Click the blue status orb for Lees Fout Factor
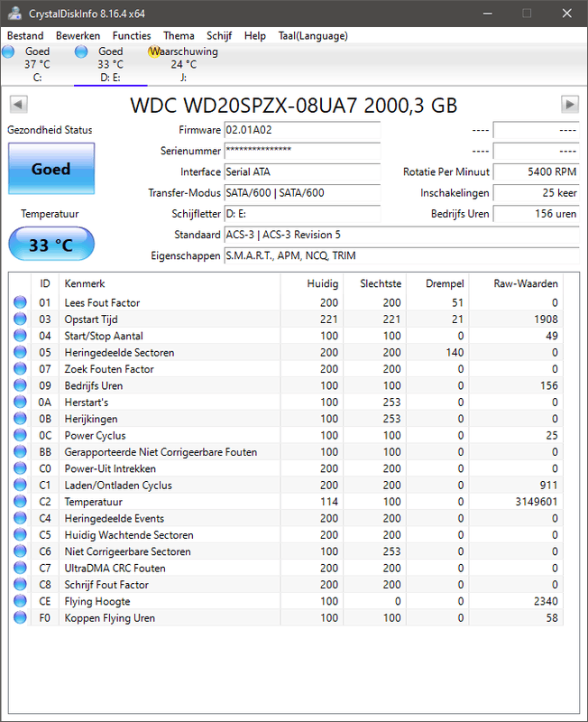This screenshot has height=722, width=588. click(20, 302)
